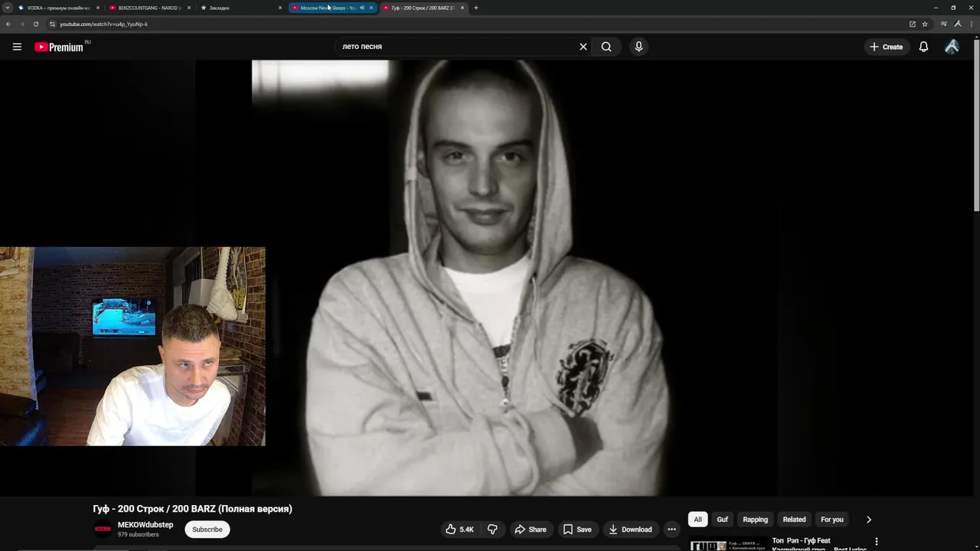Open the YouTube guide hamburger menu
Screen dimensions: 980x551
click(x=17, y=47)
